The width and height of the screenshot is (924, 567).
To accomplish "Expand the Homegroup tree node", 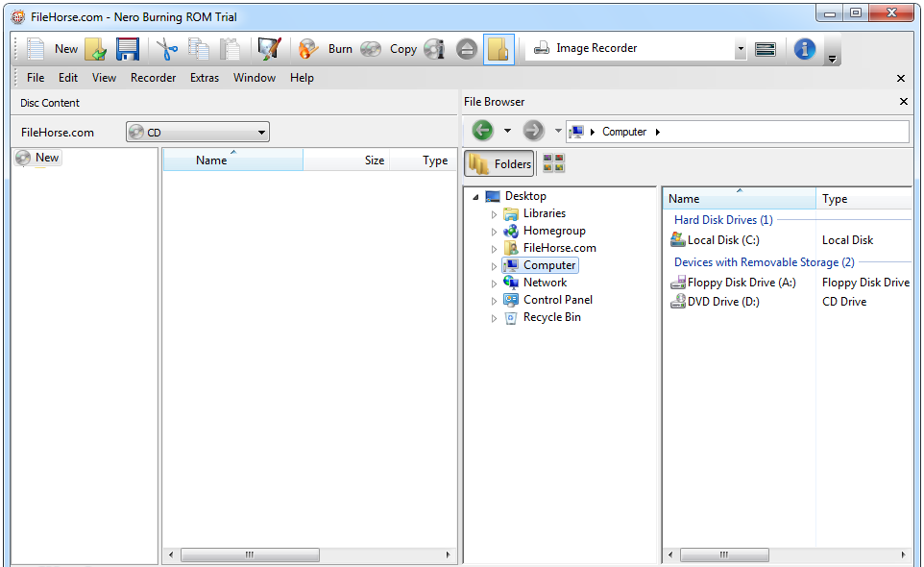I will (x=494, y=232).
